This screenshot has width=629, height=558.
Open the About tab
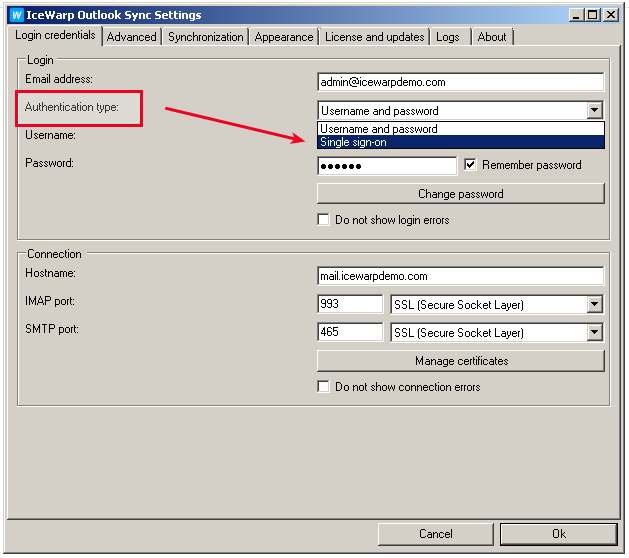[492, 37]
